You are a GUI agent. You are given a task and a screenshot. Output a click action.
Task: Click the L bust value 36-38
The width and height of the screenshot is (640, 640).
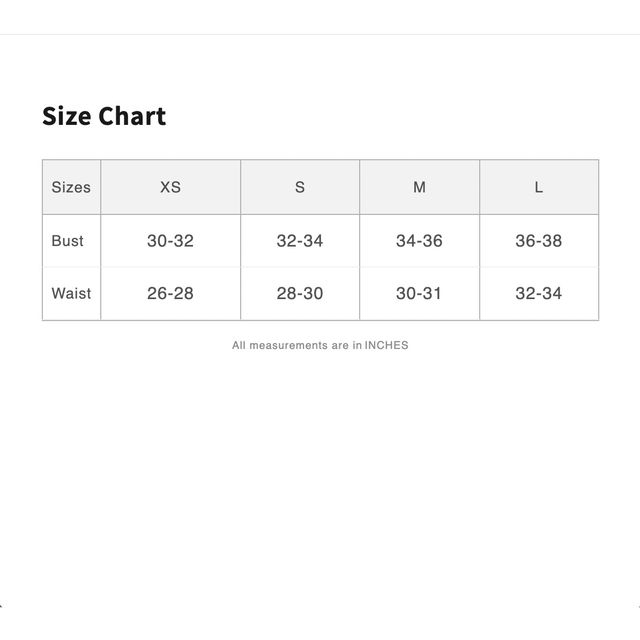pos(539,241)
